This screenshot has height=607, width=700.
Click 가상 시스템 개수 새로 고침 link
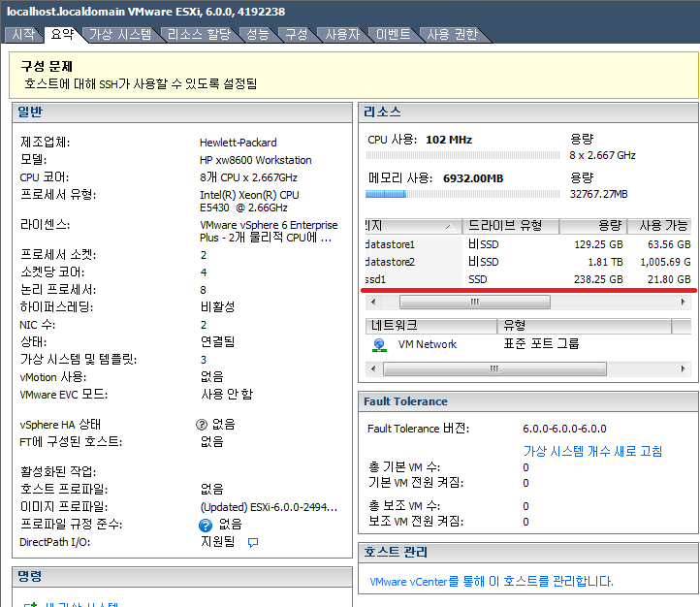tap(592, 451)
